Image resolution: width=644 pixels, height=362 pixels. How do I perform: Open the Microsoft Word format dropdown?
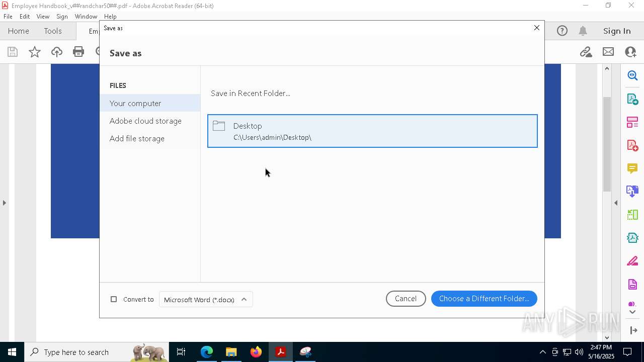[x=206, y=299]
